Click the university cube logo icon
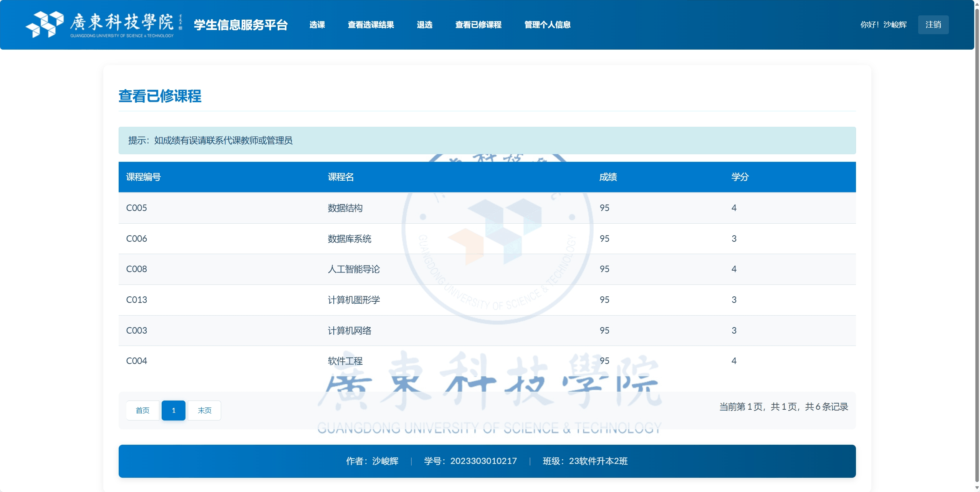Image resolution: width=980 pixels, height=492 pixels. click(45, 24)
